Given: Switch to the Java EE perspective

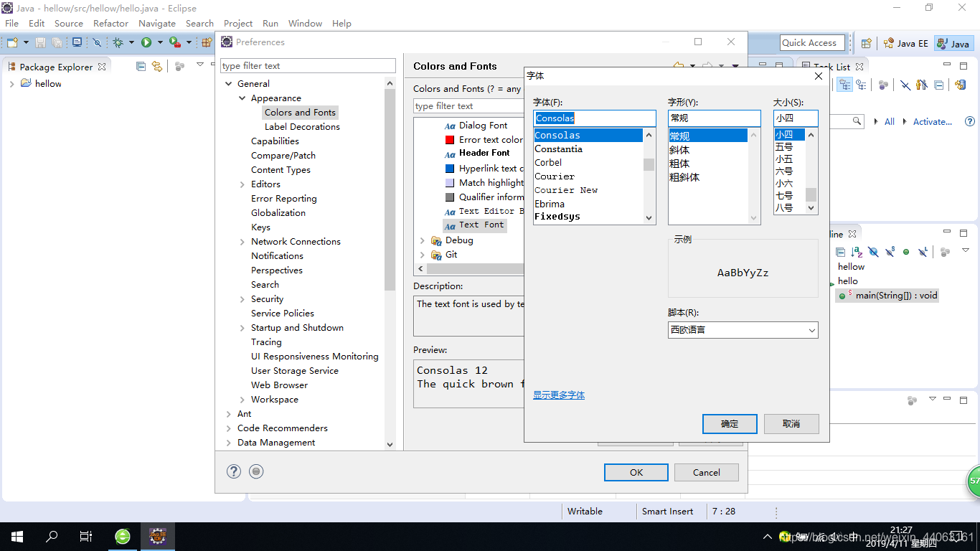Looking at the screenshot, I should tap(905, 43).
